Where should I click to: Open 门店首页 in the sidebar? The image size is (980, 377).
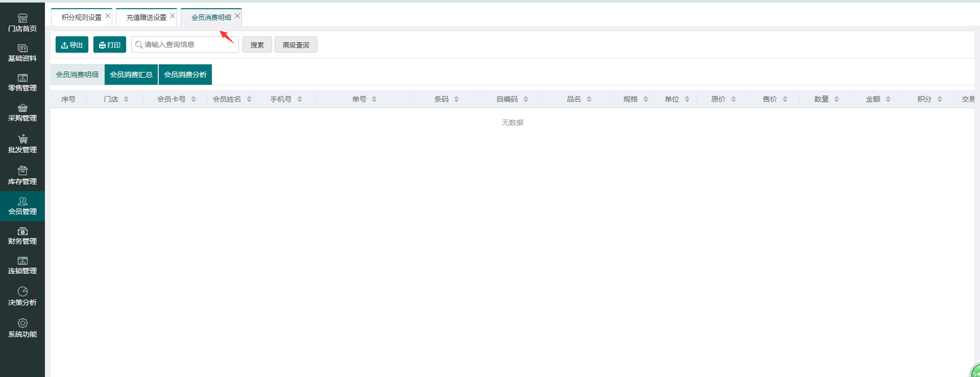[x=22, y=23]
